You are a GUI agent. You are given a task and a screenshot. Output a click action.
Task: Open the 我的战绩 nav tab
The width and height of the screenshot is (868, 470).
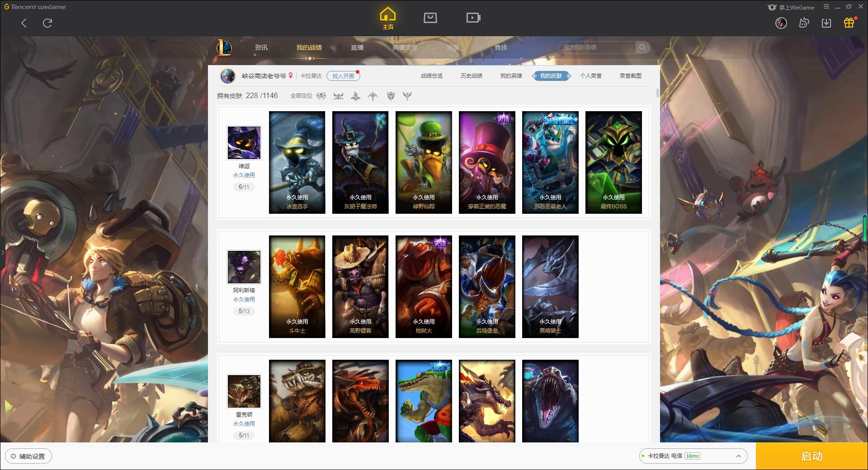309,47
